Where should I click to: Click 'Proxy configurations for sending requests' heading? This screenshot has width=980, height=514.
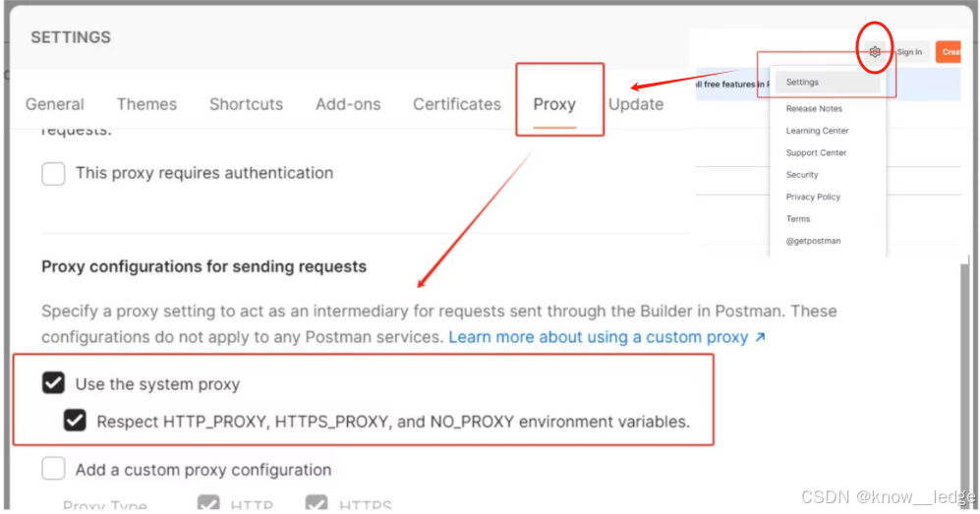203,266
